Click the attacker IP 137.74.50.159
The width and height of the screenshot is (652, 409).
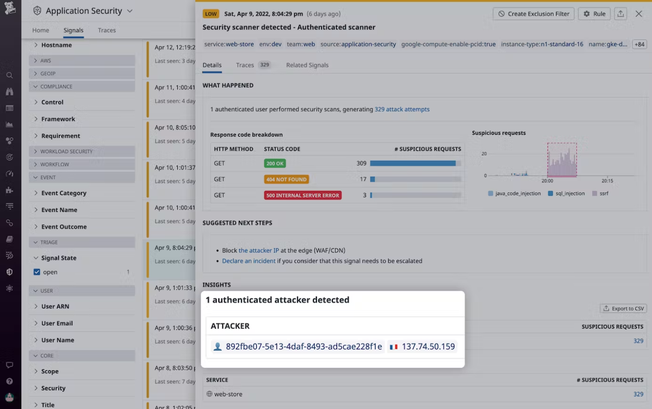[428, 347]
